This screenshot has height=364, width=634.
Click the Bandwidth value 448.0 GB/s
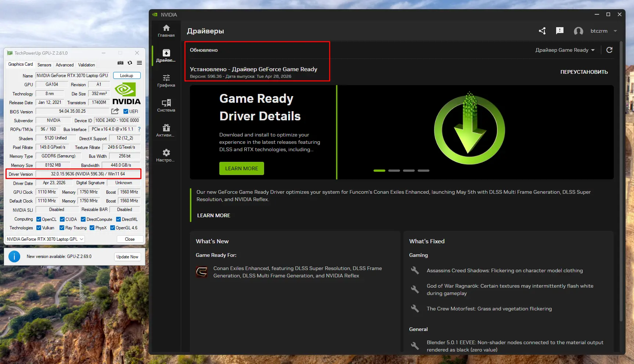click(121, 165)
